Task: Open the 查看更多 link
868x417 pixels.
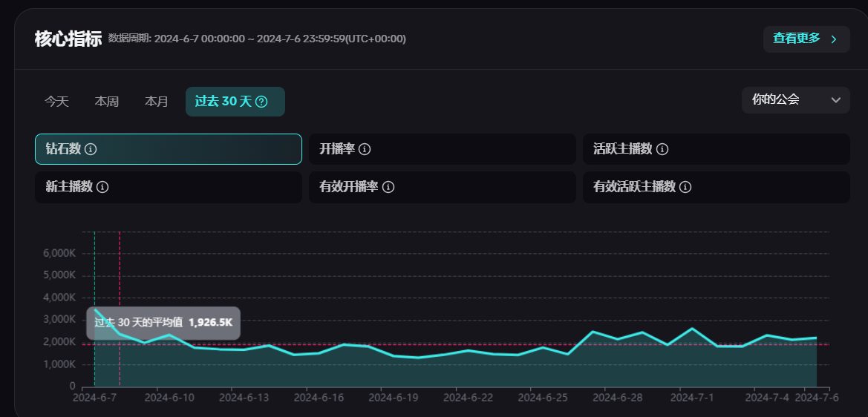Action: point(806,39)
